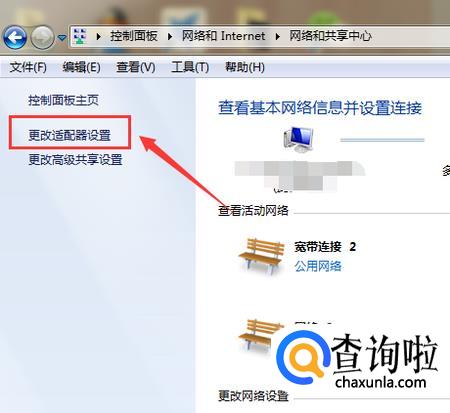Click the greyed Forward navigation arrow
The width and height of the screenshot is (450, 413).
click(x=42, y=38)
